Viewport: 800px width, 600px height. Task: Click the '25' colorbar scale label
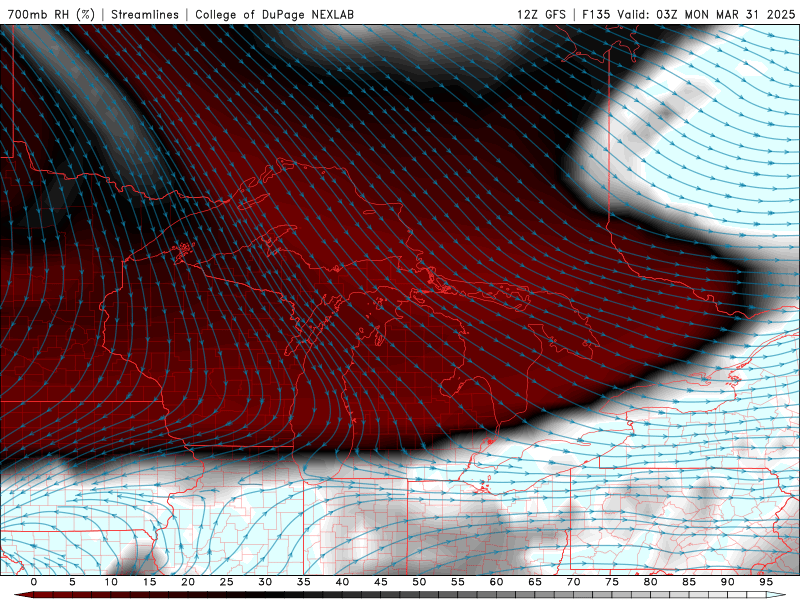tap(227, 582)
